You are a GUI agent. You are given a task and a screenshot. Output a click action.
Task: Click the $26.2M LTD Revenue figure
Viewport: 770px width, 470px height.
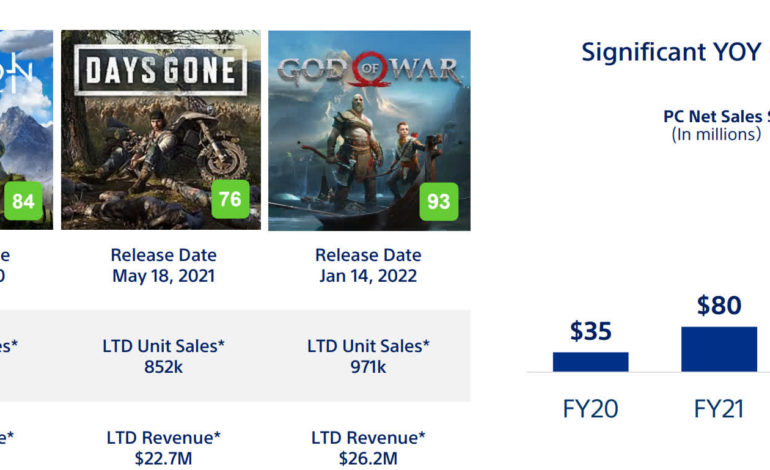click(368, 458)
